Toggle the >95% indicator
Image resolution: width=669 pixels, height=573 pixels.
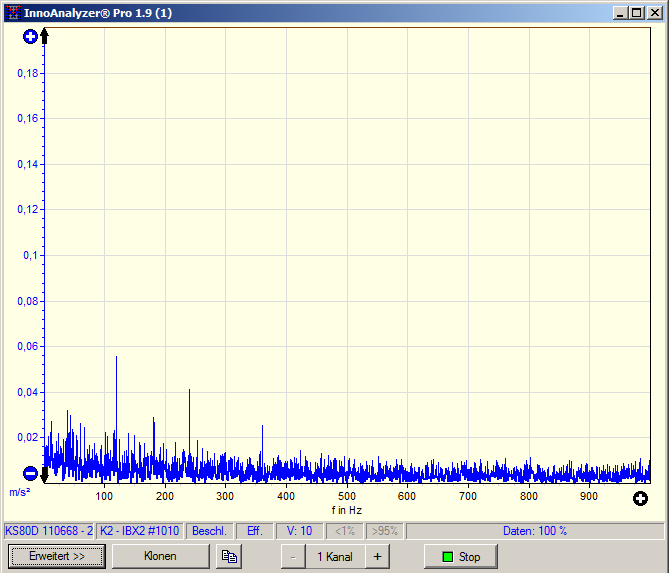(385, 531)
